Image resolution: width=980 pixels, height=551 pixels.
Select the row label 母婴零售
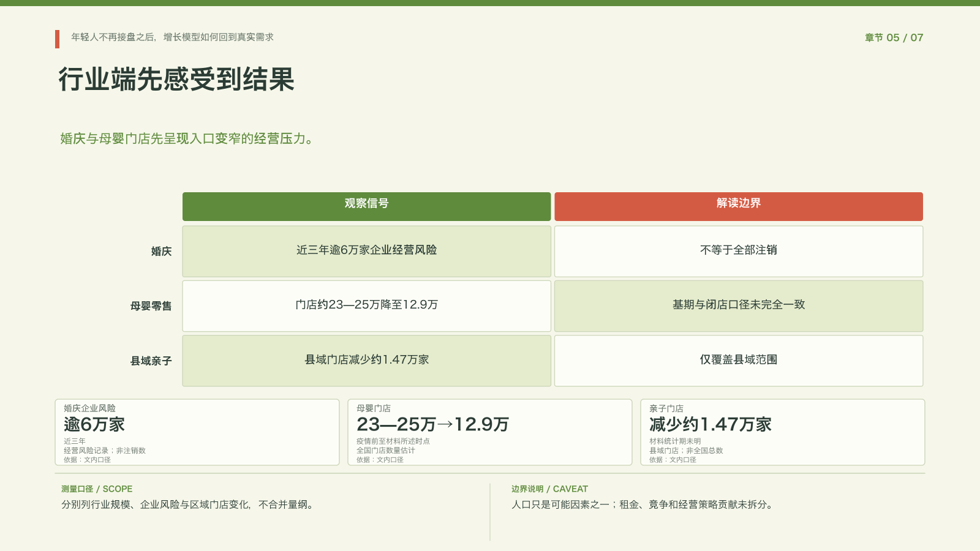click(151, 306)
